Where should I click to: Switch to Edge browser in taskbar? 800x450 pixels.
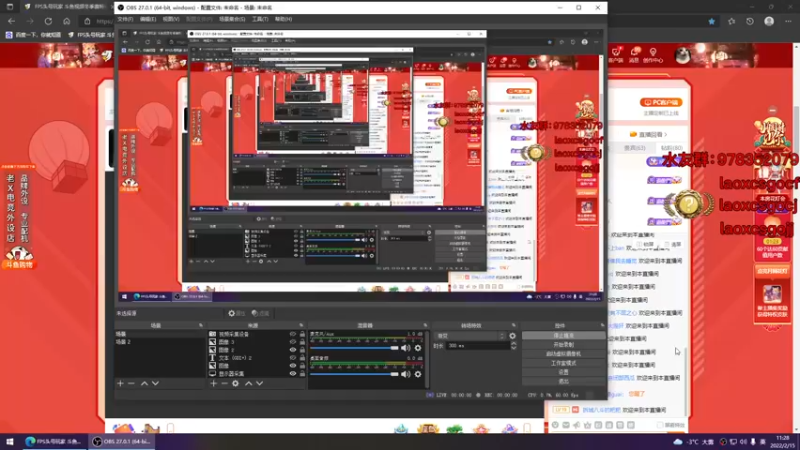53,441
